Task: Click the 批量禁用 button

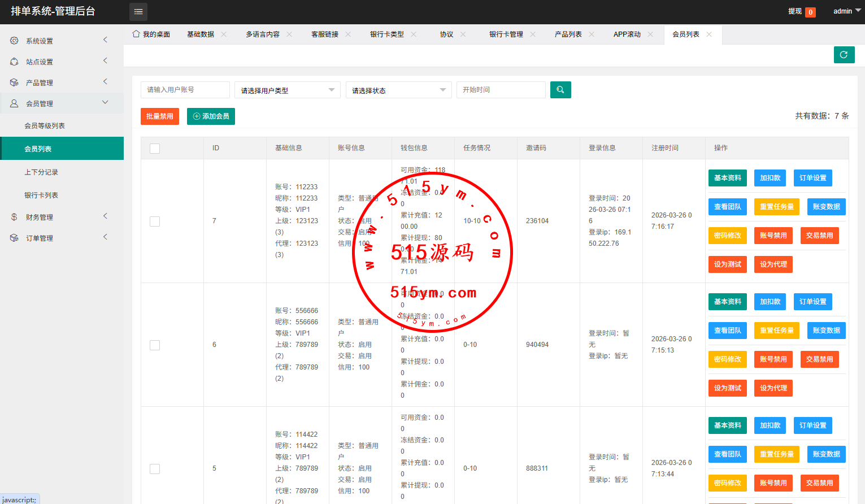Action: click(x=160, y=116)
